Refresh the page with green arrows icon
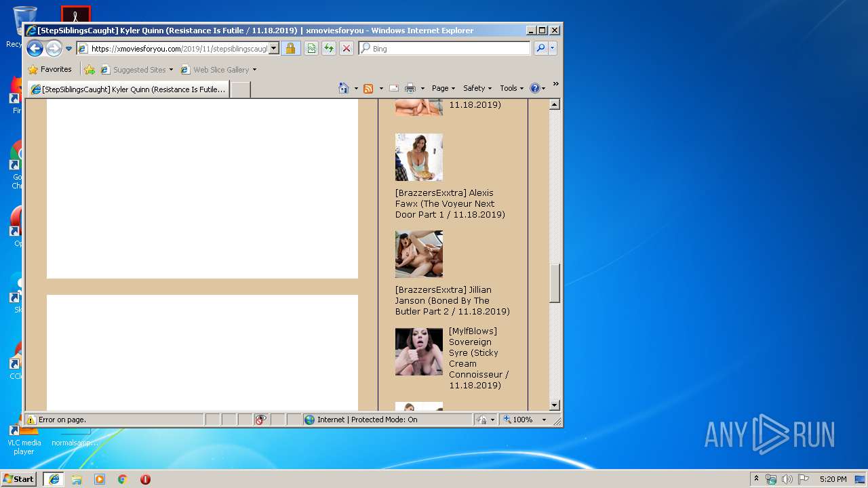868x488 pixels. (329, 48)
